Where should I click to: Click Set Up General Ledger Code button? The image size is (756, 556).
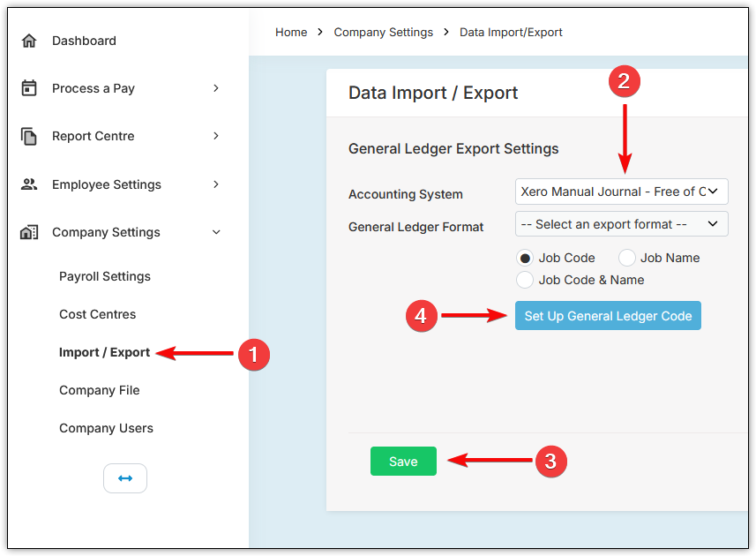pyautogui.click(x=608, y=316)
